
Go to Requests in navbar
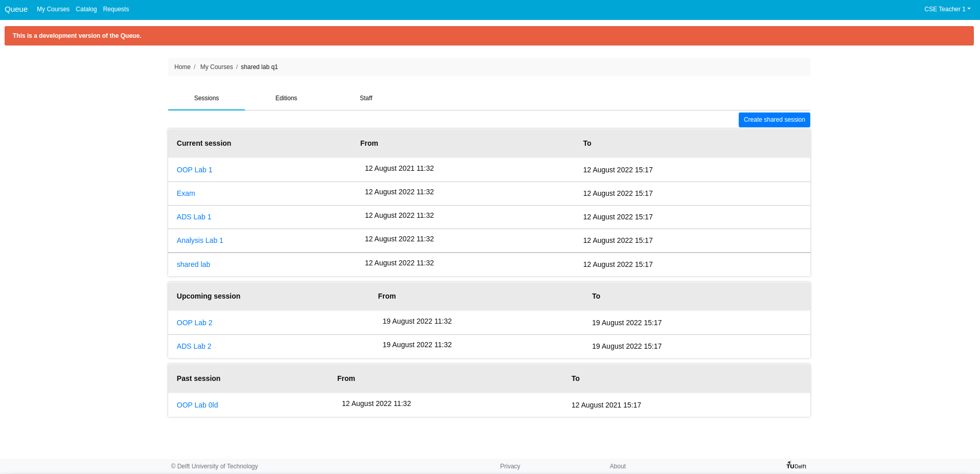point(116,9)
